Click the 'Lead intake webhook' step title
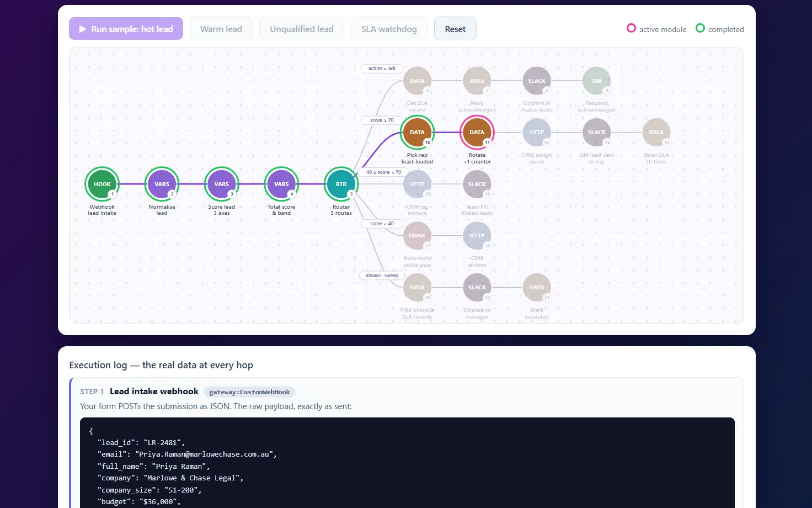Screen dimensions: 812x508 pos(154,391)
